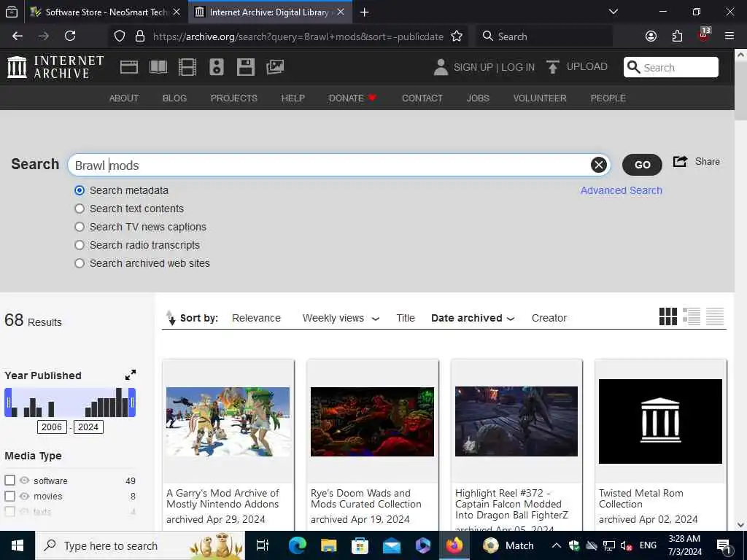Open the Texts book icon
The width and height of the screenshot is (747, 560).
pos(158,67)
